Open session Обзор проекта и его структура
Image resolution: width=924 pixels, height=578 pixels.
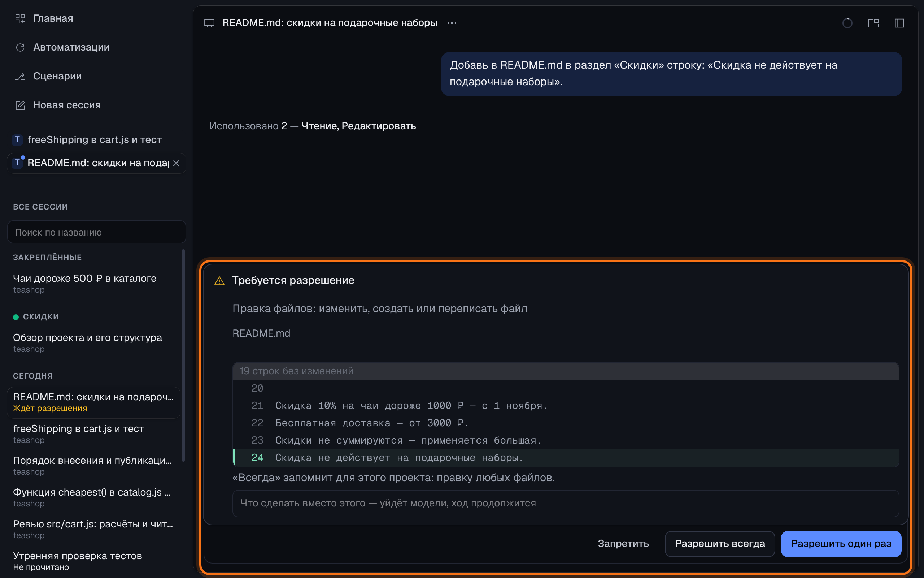[93, 343]
